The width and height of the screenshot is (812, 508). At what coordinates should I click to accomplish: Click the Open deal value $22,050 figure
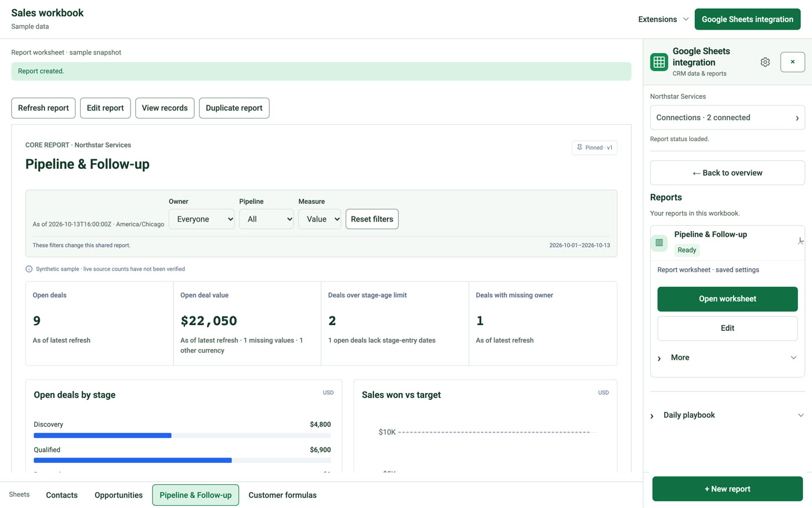pos(209,321)
